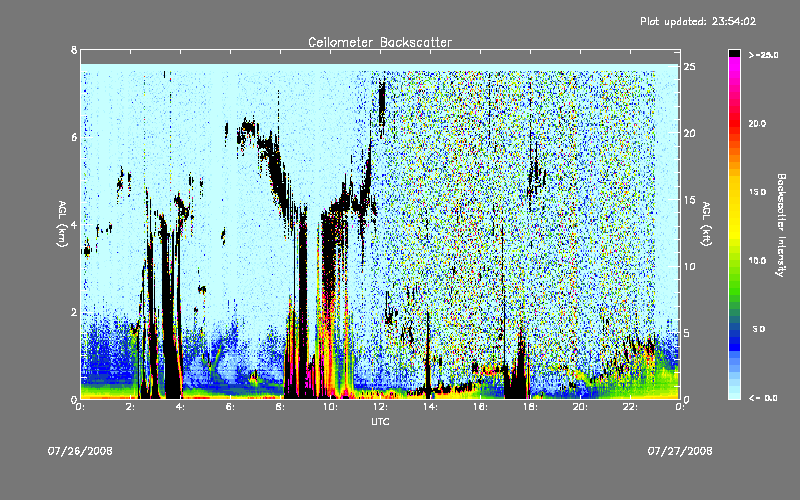This screenshot has width=800, height=500.
Task: Click the "22:" hour tick on UTC axis
Action: (631, 407)
